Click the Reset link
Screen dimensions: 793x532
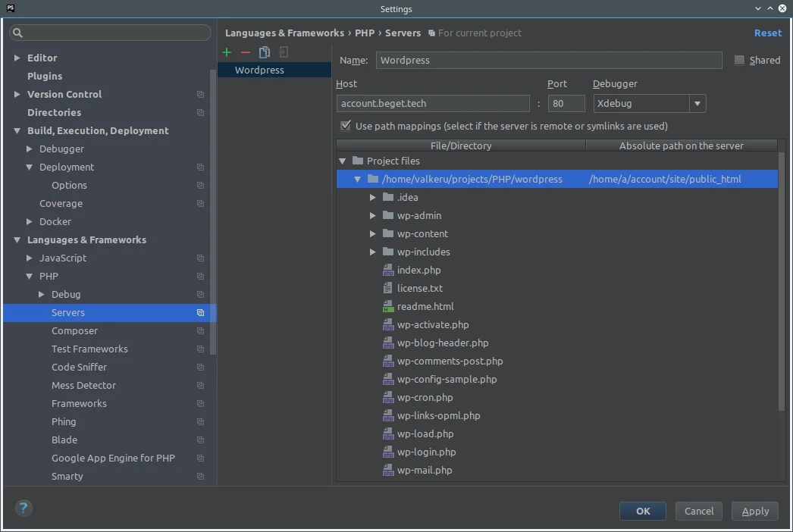tap(767, 33)
